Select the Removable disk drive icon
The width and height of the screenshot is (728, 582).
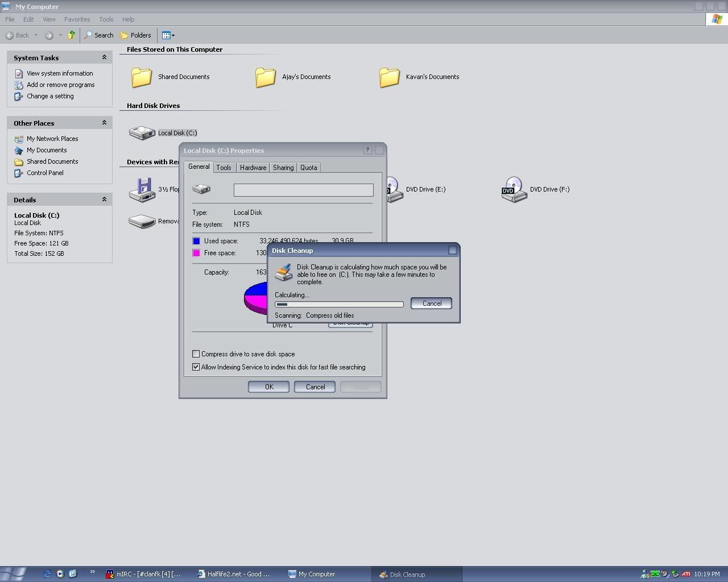coord(142,221)
